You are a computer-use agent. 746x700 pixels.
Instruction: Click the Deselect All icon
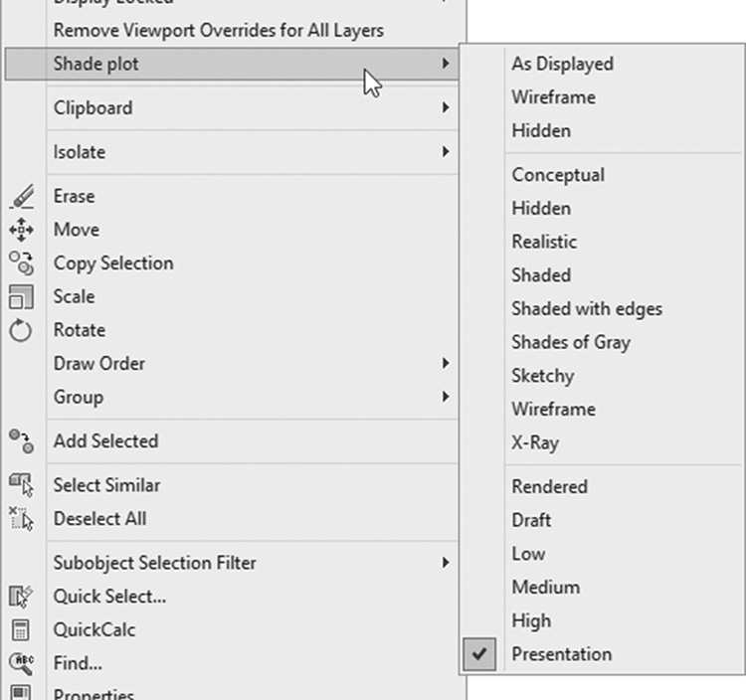pyautogui.click(x=22, y=519)
